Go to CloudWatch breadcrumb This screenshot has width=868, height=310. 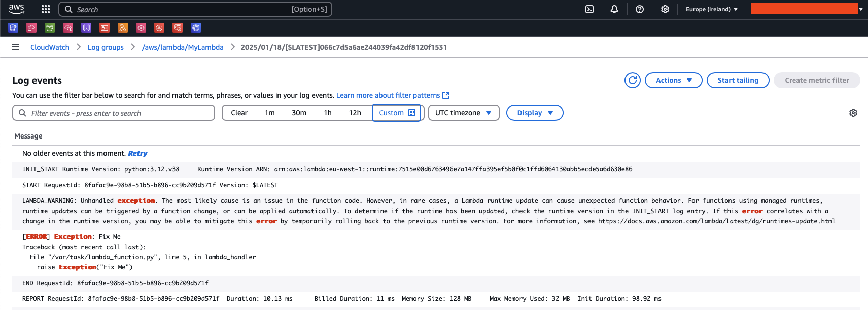[x=50, y=47]
